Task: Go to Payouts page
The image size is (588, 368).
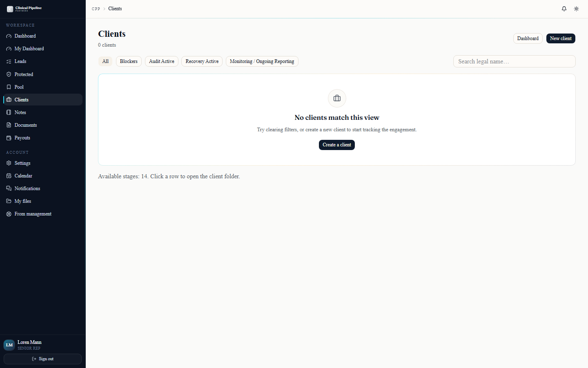Action: pyautogui.click(x=42, y=138)
